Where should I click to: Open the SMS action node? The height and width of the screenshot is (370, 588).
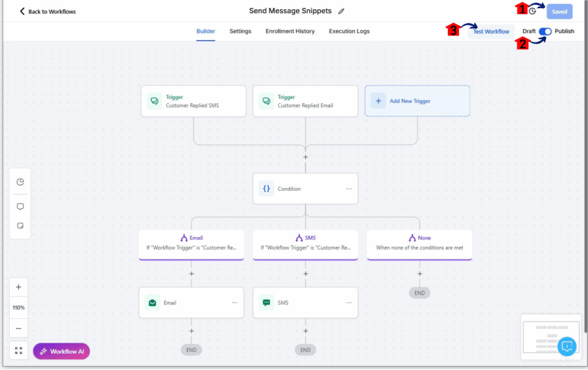click(305, 302)
